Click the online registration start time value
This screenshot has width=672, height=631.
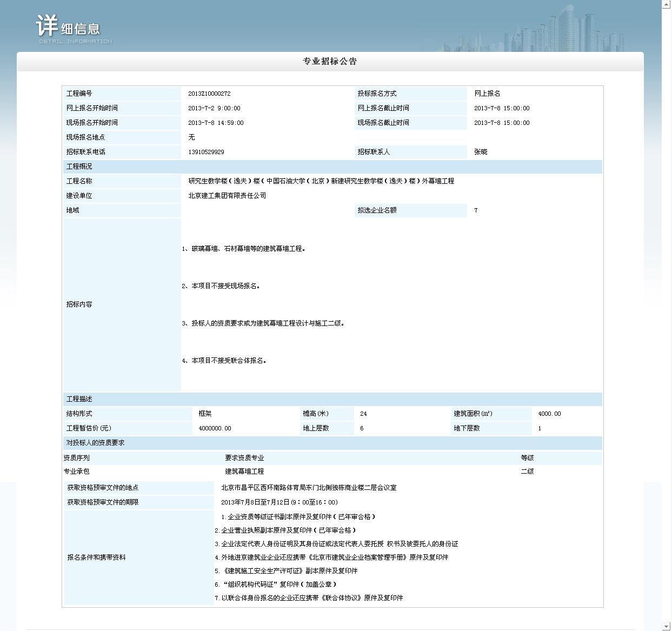click(214, 109)
